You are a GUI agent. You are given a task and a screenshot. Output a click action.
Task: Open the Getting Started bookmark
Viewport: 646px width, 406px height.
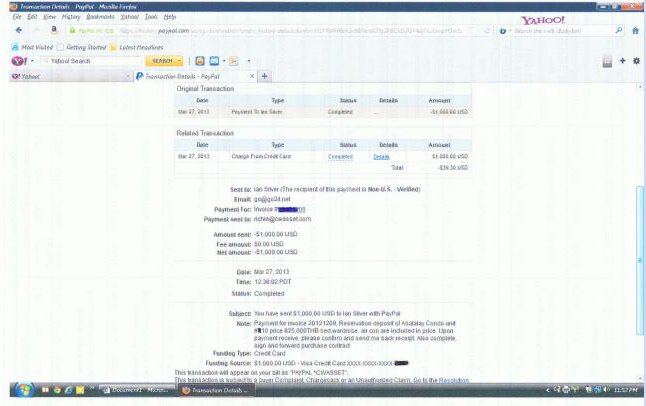82,47
